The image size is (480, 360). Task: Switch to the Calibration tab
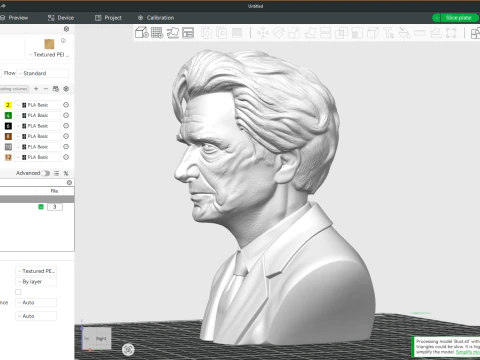click(x=156, y=18)
